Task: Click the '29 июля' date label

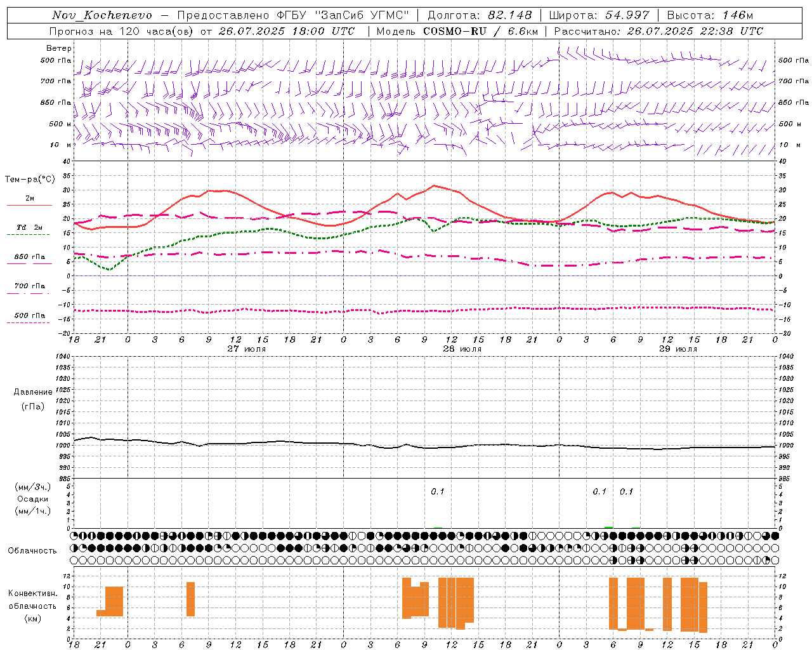Action: click(x=678, y=349)
